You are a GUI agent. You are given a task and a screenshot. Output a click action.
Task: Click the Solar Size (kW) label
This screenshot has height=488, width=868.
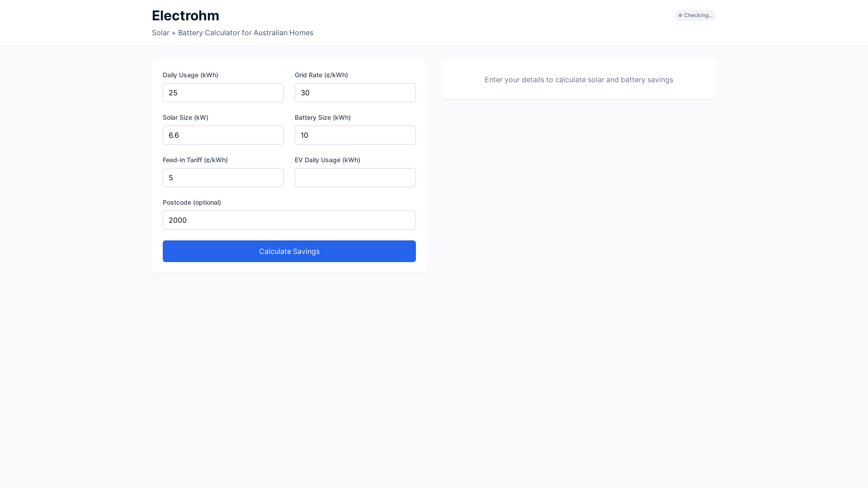(x=185, y=117)
